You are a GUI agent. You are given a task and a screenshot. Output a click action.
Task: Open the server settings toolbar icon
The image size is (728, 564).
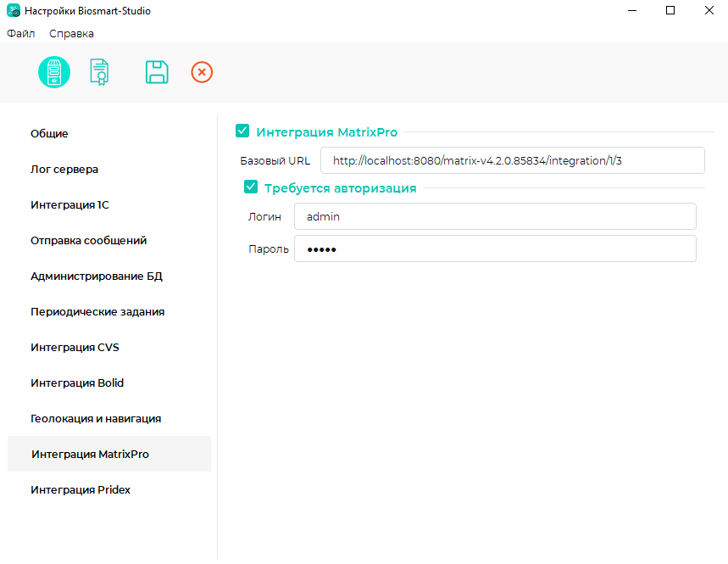point(54,72)
